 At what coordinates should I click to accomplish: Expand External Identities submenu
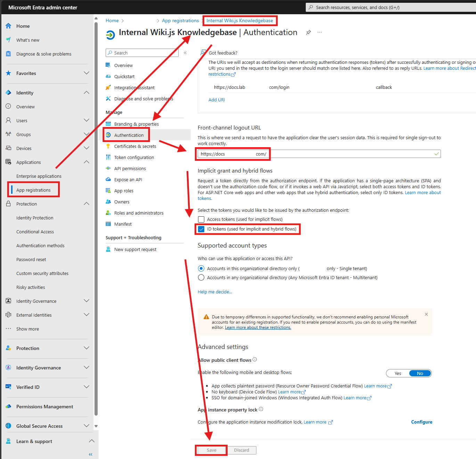(x=87, y=315)
